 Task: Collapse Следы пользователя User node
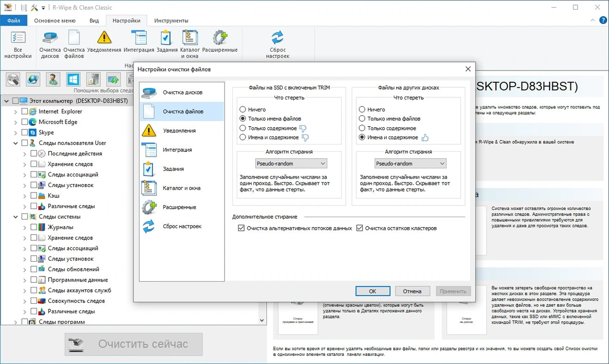point(16,143)
